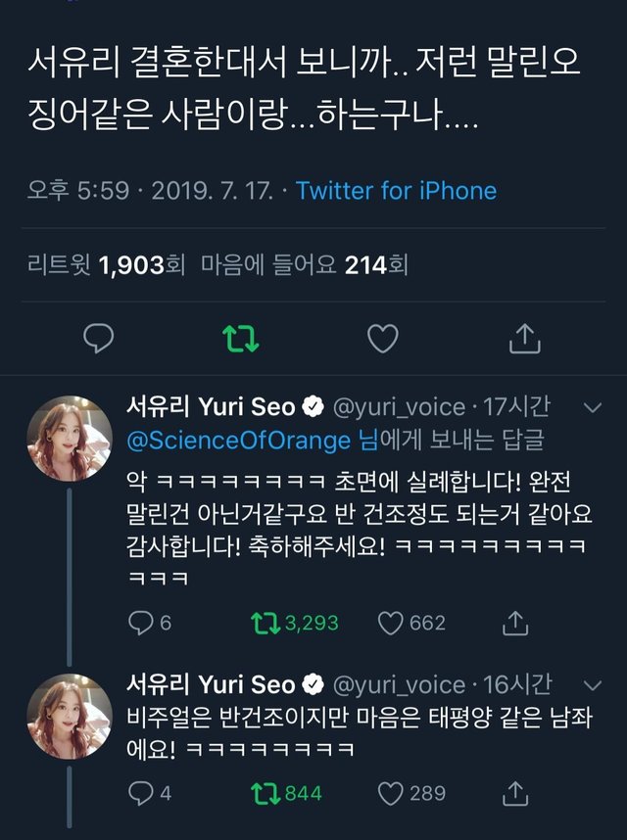This screenshot has width=627, height=840.
Task: Reply to the second Yuri Seo reply
Action: click(x=142, y=793)
